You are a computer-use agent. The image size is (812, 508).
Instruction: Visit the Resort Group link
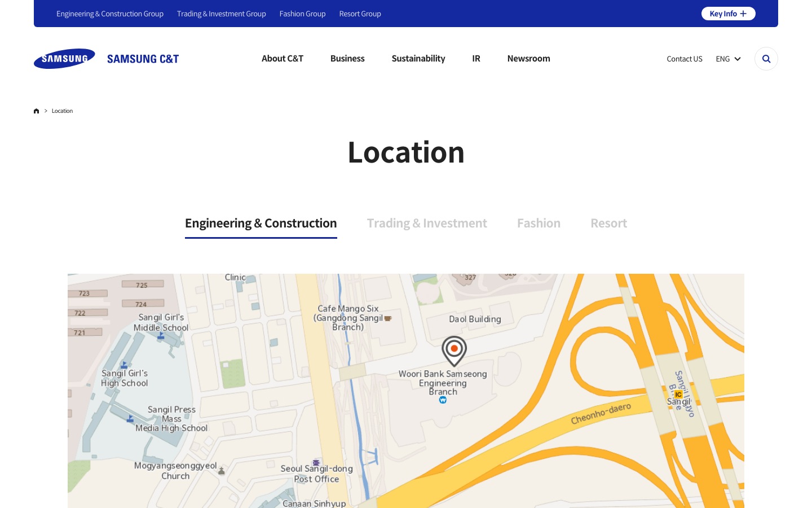(x=360, y=14)
